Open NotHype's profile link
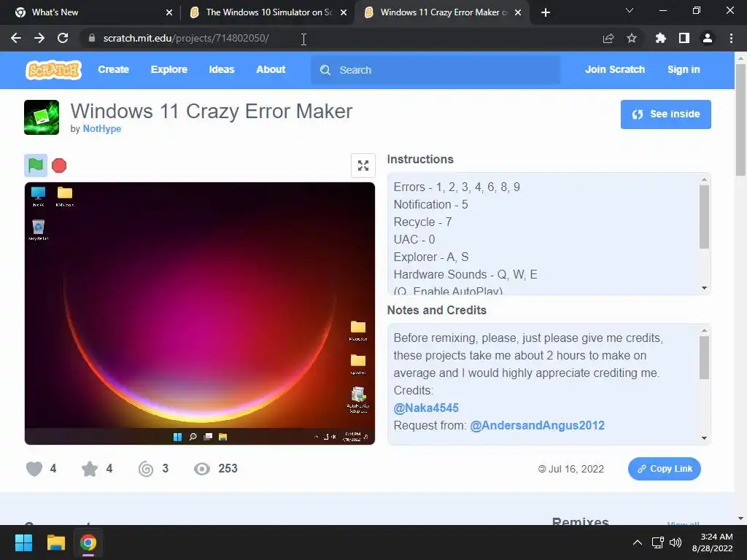The image size is (747, 560). coord(102,128)
